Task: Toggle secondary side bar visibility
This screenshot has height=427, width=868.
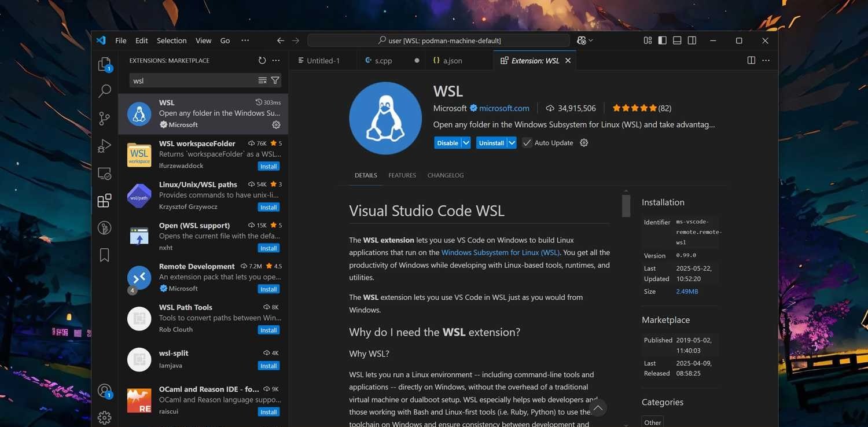Action: tap(692, 41)
